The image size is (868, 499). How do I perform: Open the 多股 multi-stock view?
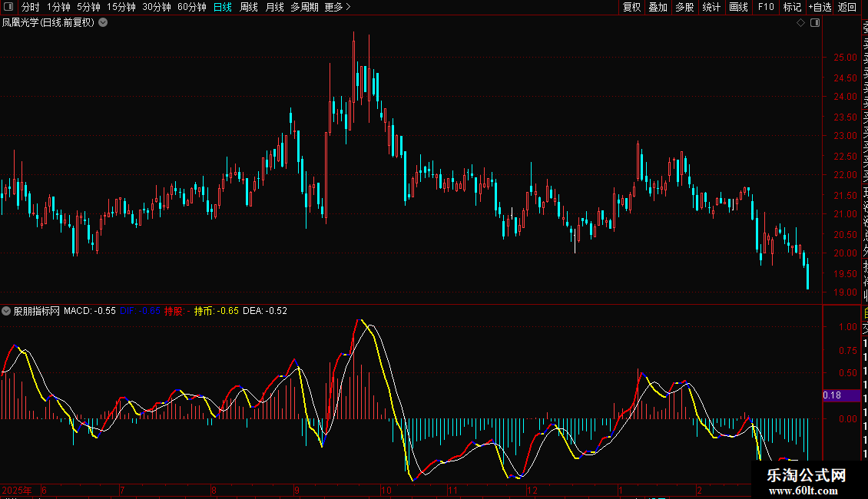pyautogui.click(x=684, y=7)
